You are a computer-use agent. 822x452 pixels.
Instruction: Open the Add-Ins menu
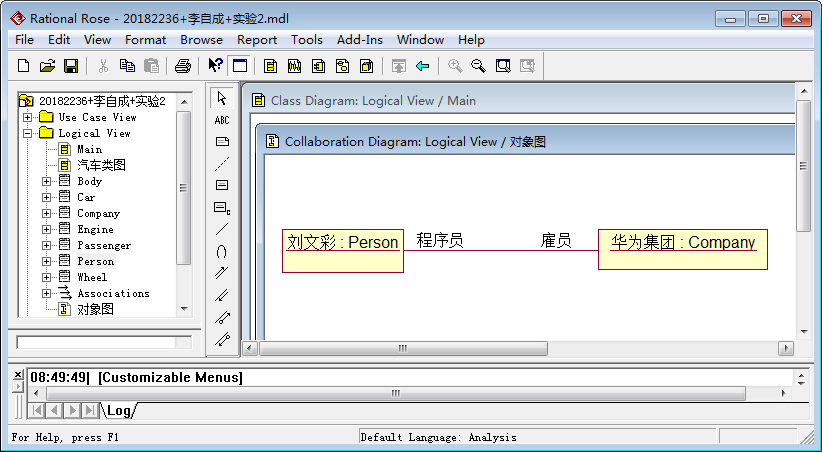[360, 40]
